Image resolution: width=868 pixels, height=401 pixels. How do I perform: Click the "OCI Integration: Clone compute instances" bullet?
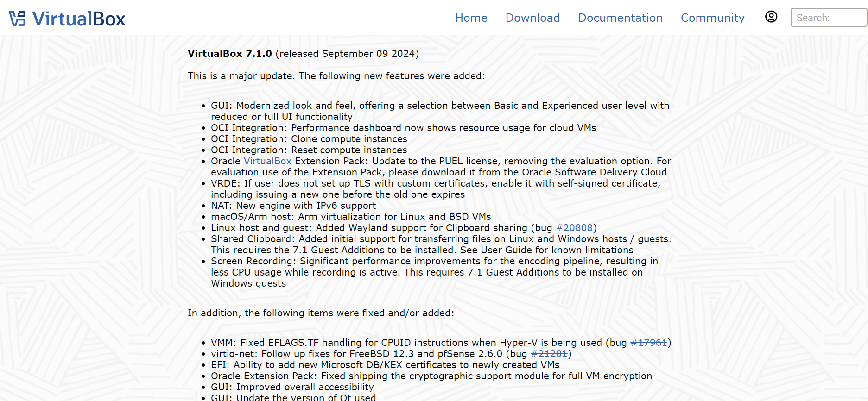pos(309,139)
